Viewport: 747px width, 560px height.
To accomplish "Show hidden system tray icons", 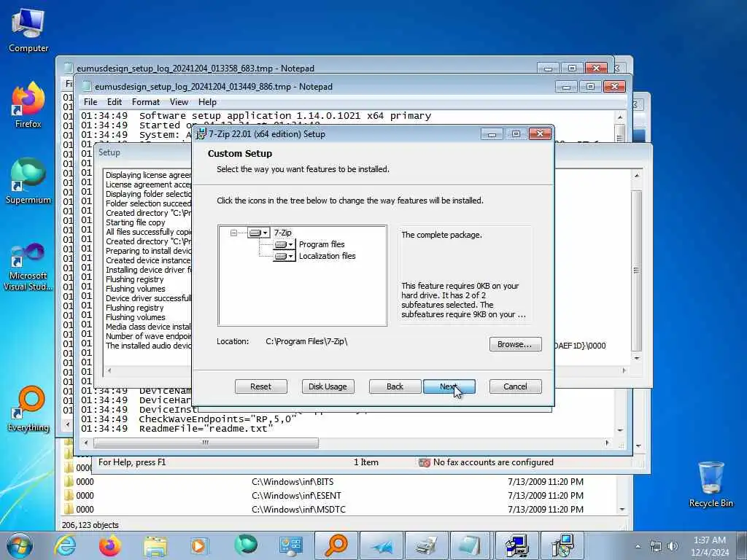I will click(638, 546).
